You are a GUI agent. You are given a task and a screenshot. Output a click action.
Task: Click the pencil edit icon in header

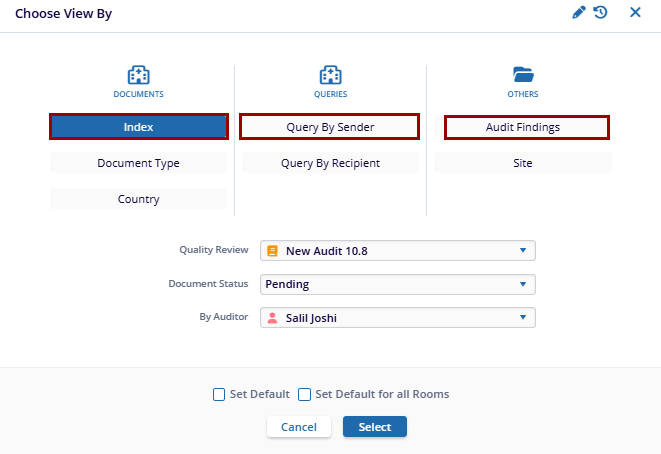(x=579, y=13)
